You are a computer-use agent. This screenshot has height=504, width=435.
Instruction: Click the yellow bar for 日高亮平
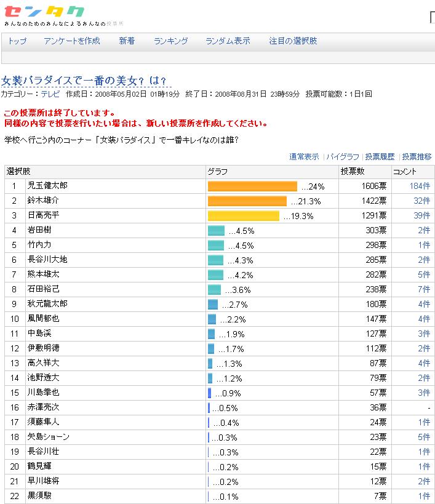244,216
